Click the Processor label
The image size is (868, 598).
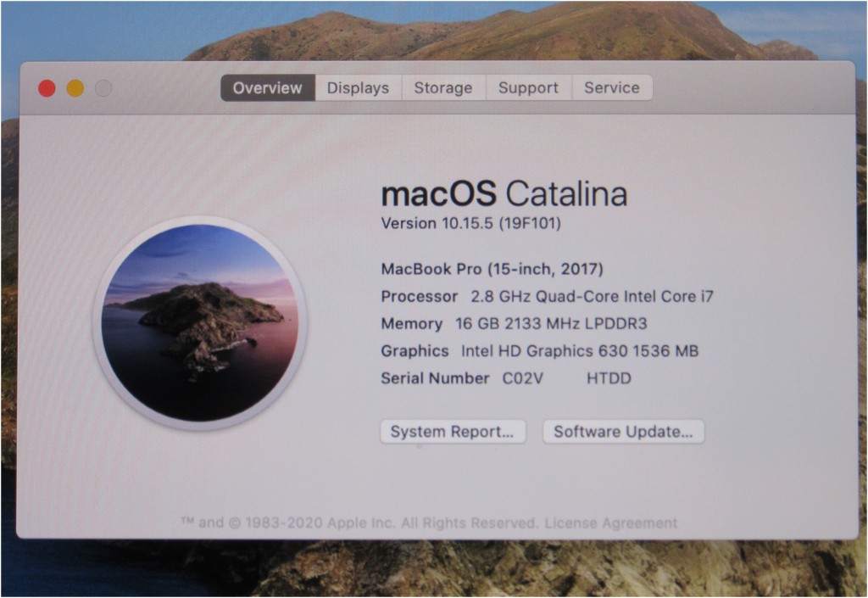click(x=419, y=297)
